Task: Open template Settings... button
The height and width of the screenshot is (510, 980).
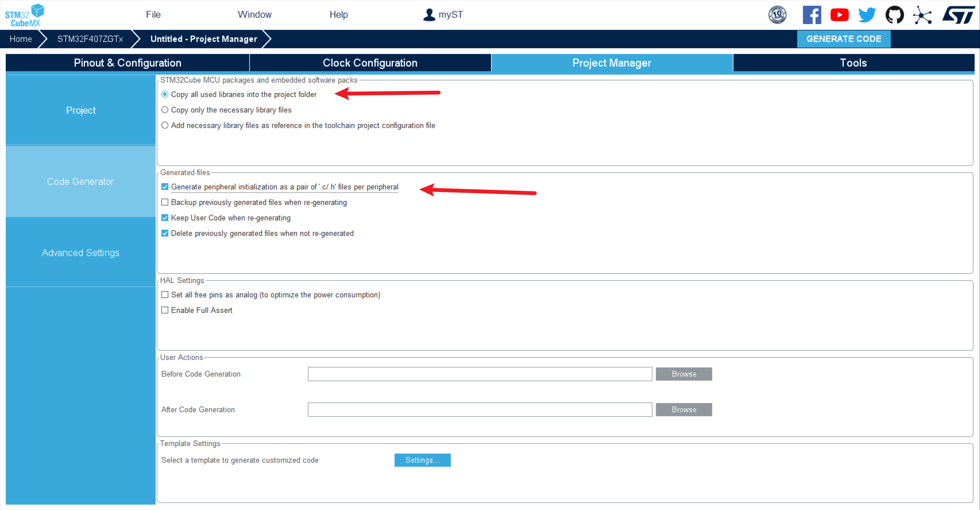Action: click(422, 460)
